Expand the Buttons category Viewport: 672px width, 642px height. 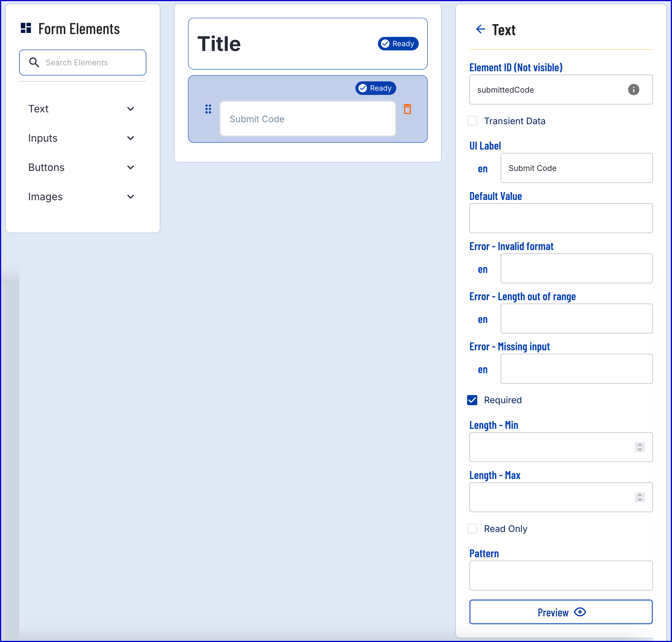click(x=130, y=167)
